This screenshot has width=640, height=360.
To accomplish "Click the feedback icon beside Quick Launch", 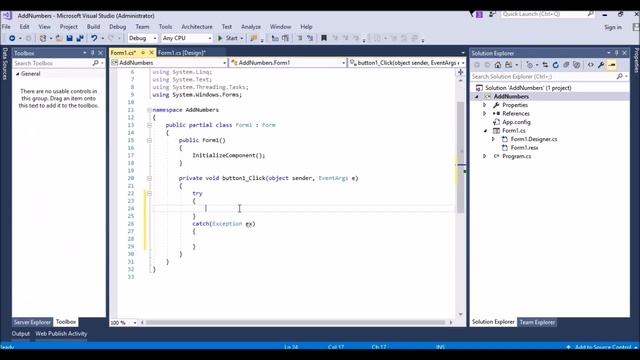I will (492, 14).
